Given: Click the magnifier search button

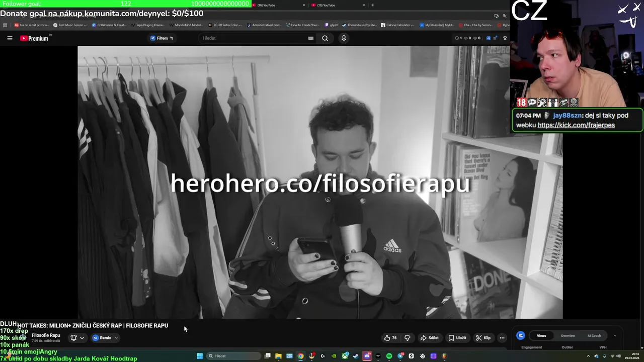Looking at the screenshot, I should coord(325,38).
